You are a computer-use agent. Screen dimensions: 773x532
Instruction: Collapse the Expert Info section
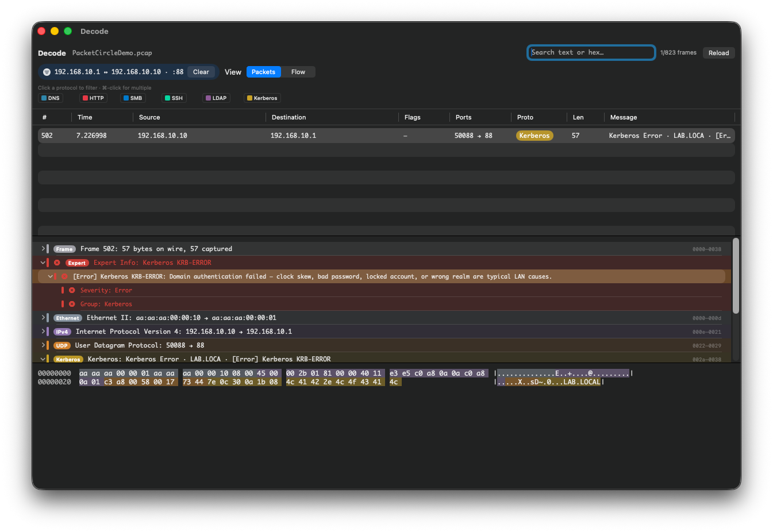43,263
